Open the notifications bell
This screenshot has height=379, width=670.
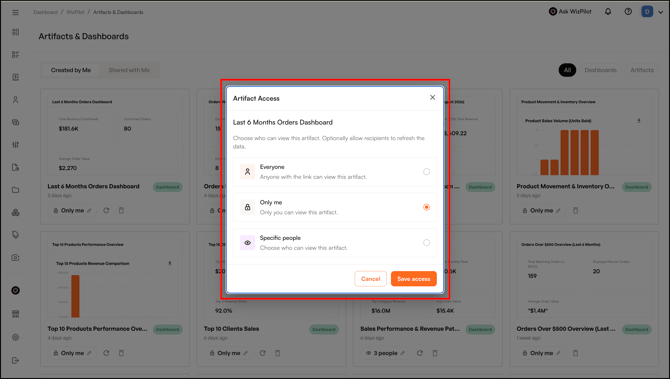click(x=608, y=12)
